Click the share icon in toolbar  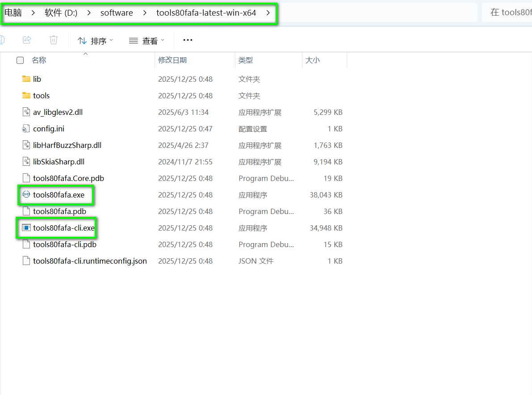click(27, 40)
